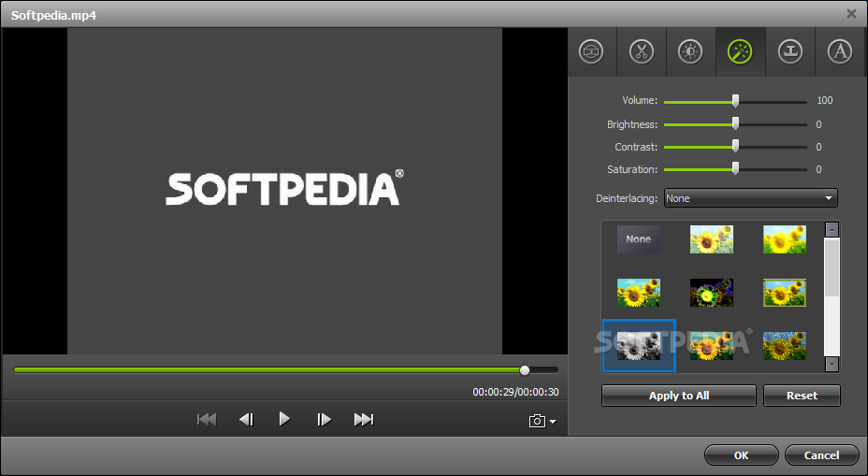Click effects list scroll down arrow
This screenshot has height=476, width=868.
(x=832, y=364)
